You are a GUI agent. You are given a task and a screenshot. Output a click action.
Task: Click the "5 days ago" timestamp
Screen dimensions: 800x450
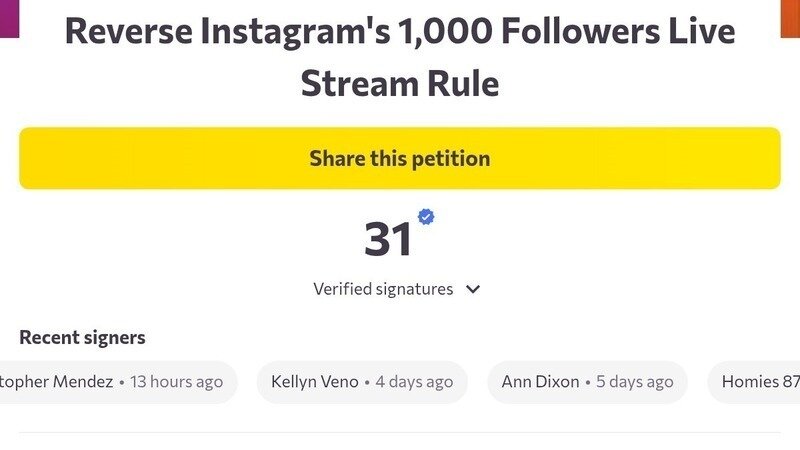click(x=634, y=382)
